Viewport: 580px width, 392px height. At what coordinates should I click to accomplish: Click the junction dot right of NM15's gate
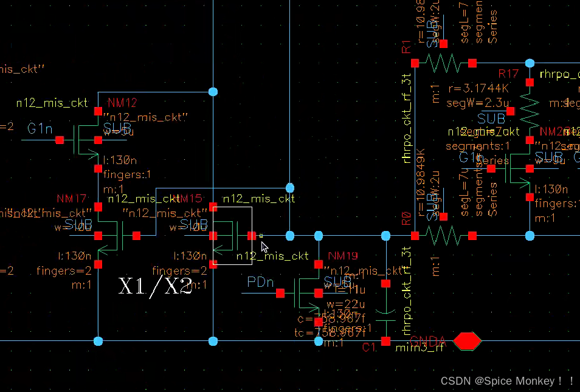tap(290, 236)
